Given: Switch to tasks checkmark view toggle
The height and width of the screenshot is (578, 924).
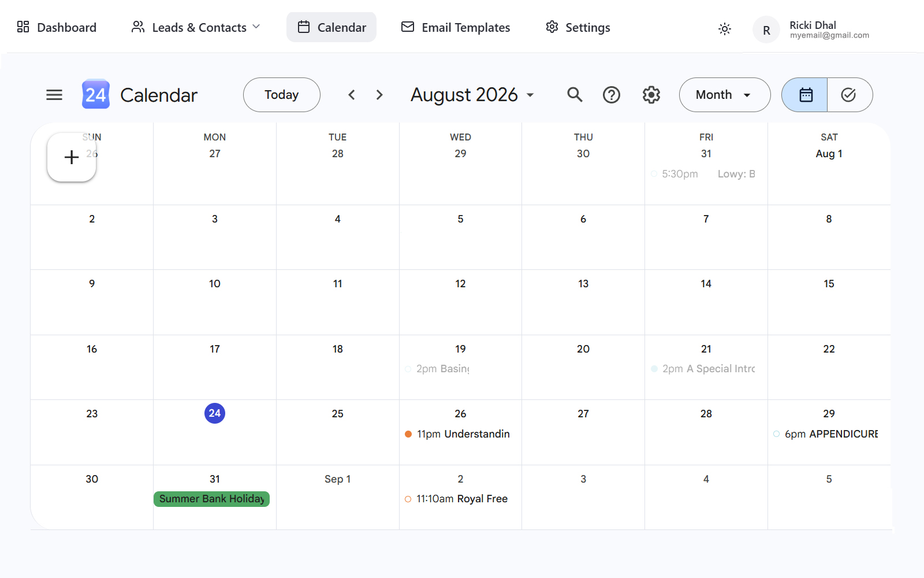Looking at the screenshot, I should coord(850,95).
